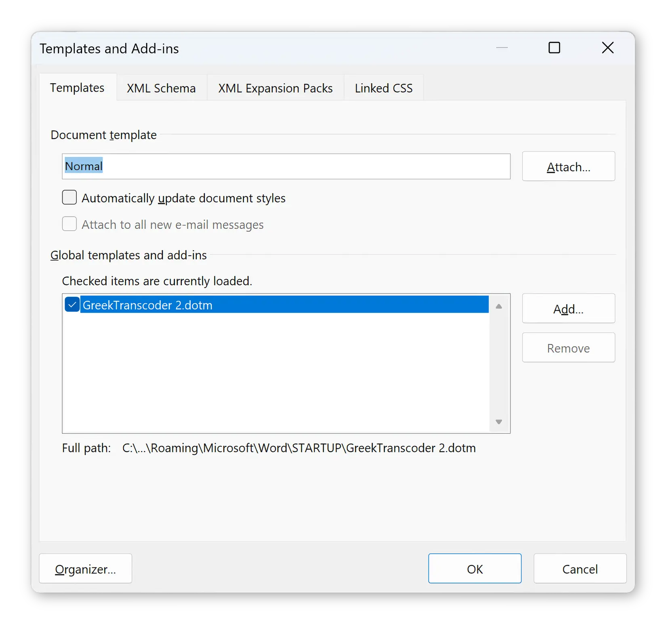Click scroll down arrow in add-ins list
Screen dimensions: 672x624
click(499, 422)
